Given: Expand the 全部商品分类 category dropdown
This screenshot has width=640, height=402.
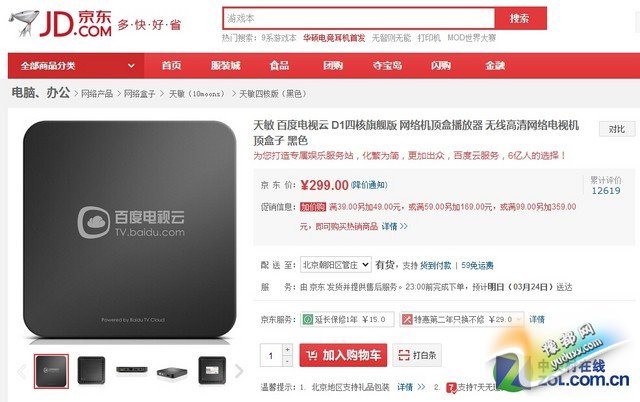Looking at the screenshot, I should coord(76,66).
